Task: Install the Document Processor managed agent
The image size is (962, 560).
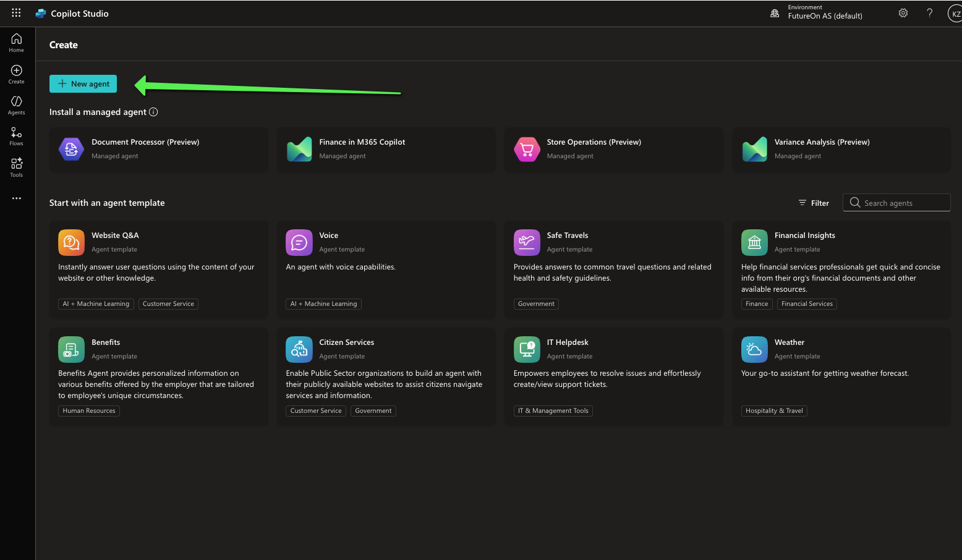Action: 159,149
